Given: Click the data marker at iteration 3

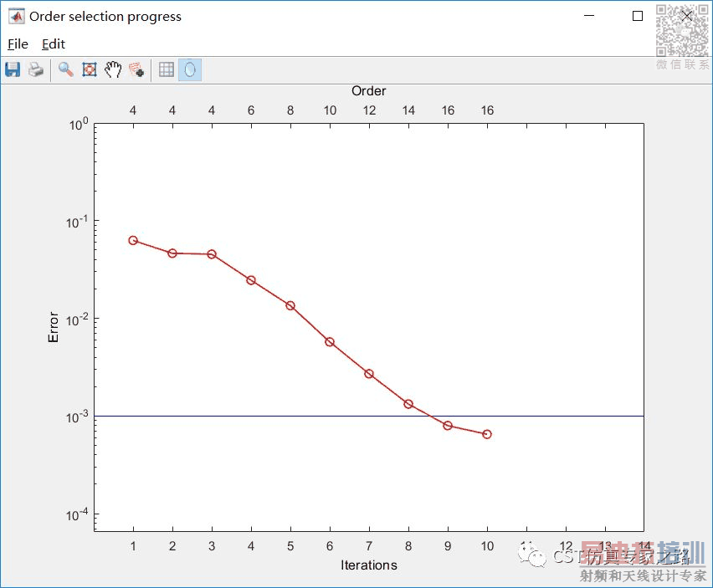Looking at the screenshot, I should [212, 254].
